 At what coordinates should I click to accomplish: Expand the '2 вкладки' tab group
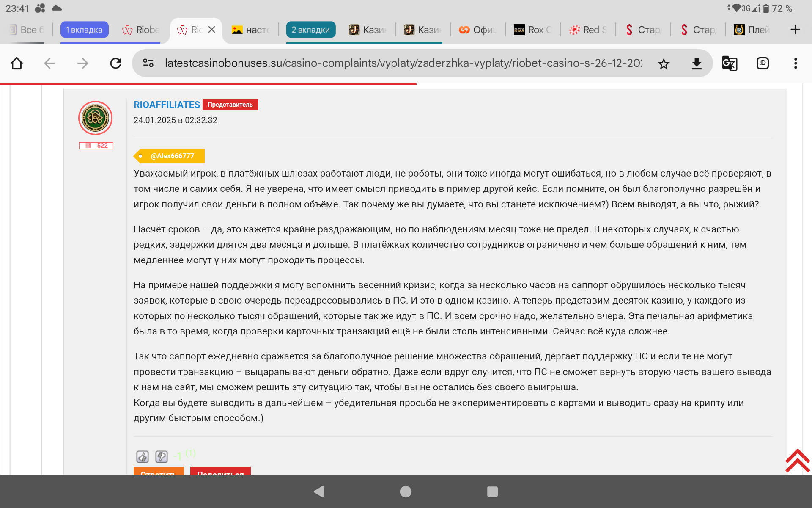tap(310, 30)
